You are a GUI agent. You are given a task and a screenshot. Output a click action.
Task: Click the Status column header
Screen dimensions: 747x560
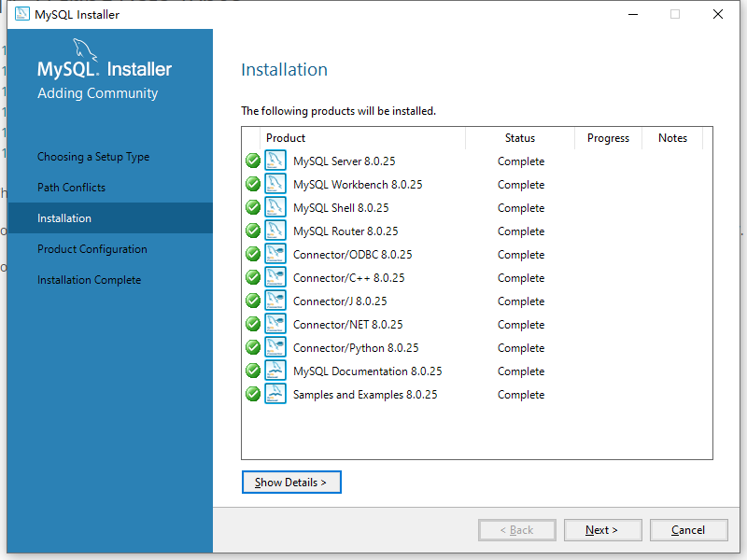(520, 138)
